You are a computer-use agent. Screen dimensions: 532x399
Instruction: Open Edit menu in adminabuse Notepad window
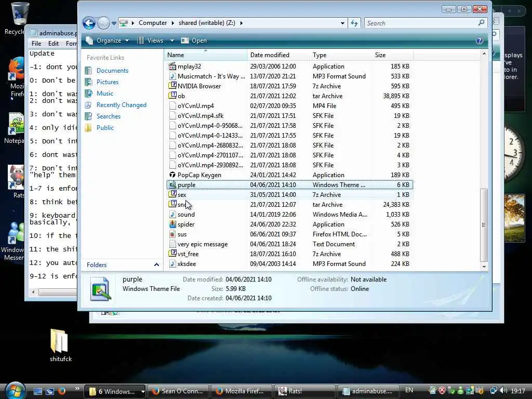click(54, 44)
